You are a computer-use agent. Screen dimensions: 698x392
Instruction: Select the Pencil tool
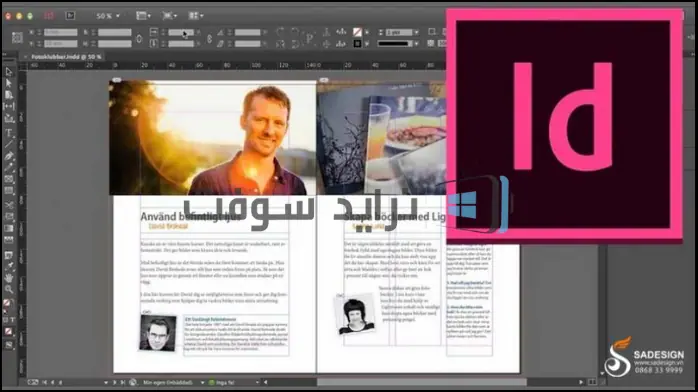[x=8, y=168]
